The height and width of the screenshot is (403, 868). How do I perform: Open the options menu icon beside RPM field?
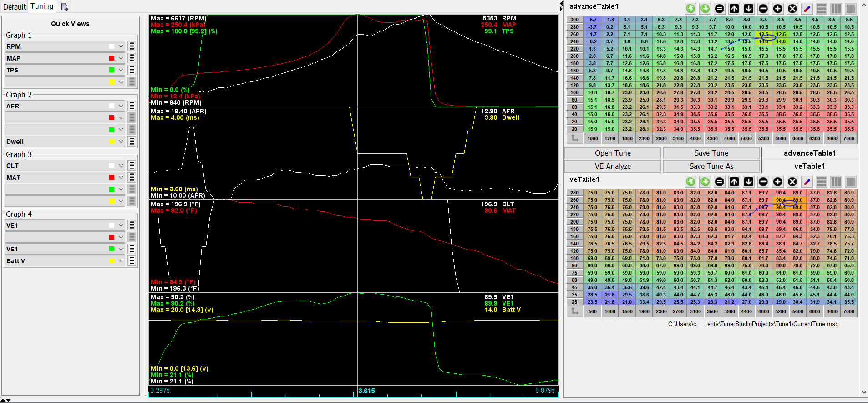[132, 46]
